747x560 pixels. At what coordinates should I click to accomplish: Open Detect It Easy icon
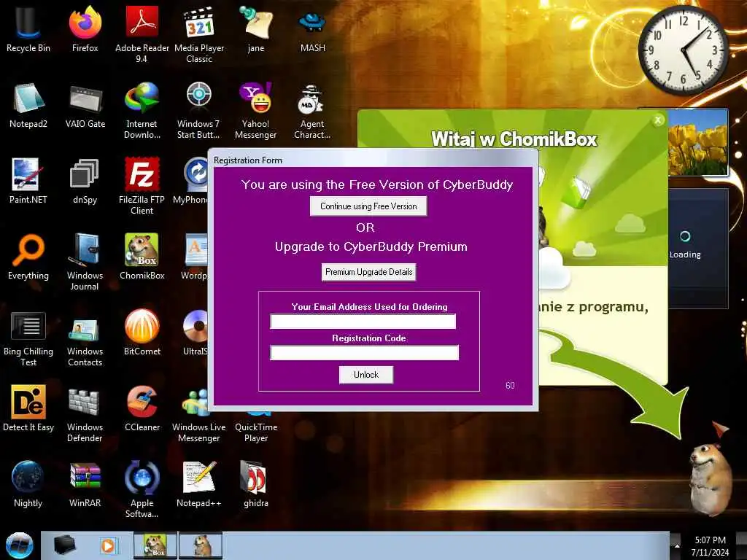tap(28, 408)
